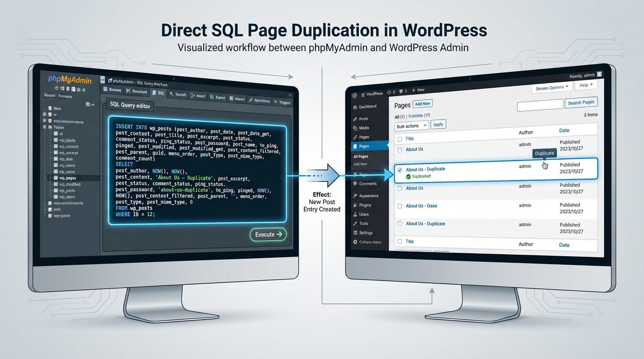
Task: Open the Tools wrench icon
Action: [355, 223]
